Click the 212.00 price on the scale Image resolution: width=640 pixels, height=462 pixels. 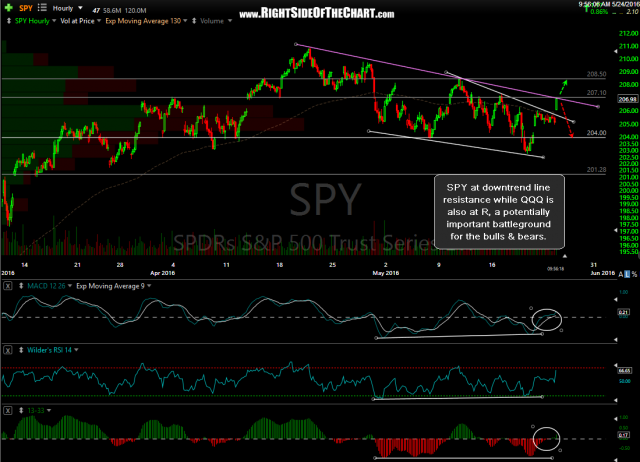pyautogui.click(x=629, y=33)
